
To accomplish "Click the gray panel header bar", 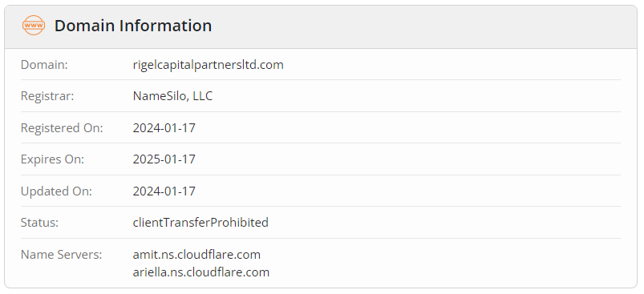I will (321, 27).
